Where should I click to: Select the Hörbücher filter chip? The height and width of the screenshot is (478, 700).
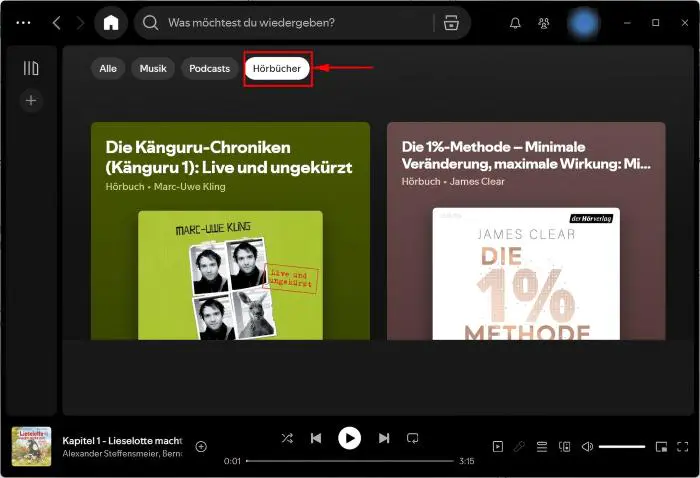(277, 68)
